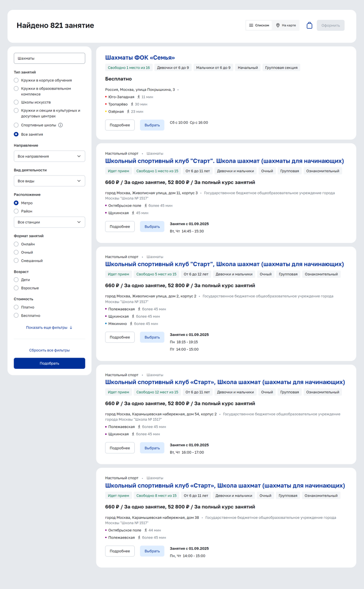Click the list icon in Списком view

251,25
